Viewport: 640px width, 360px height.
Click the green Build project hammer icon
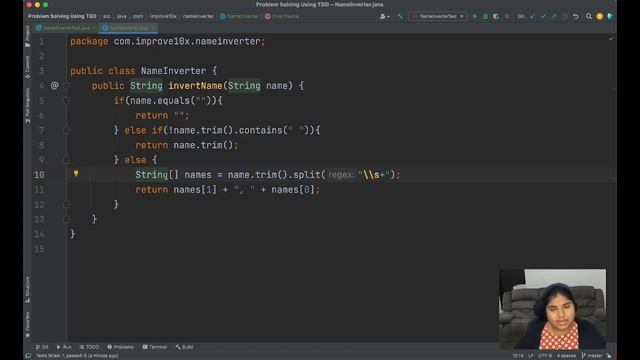pos(400,16)
